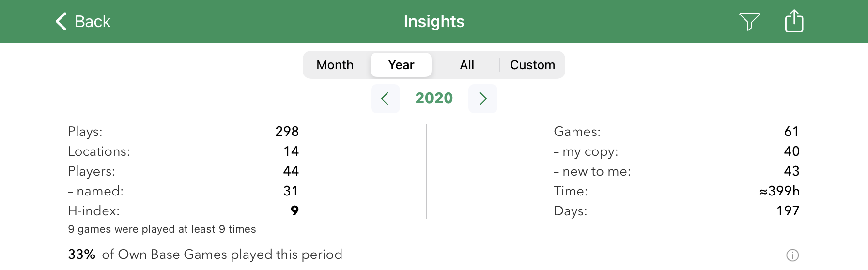868x270 pixels.
Task: Tap the 2020 year label
Action: [x=434, y=98]
